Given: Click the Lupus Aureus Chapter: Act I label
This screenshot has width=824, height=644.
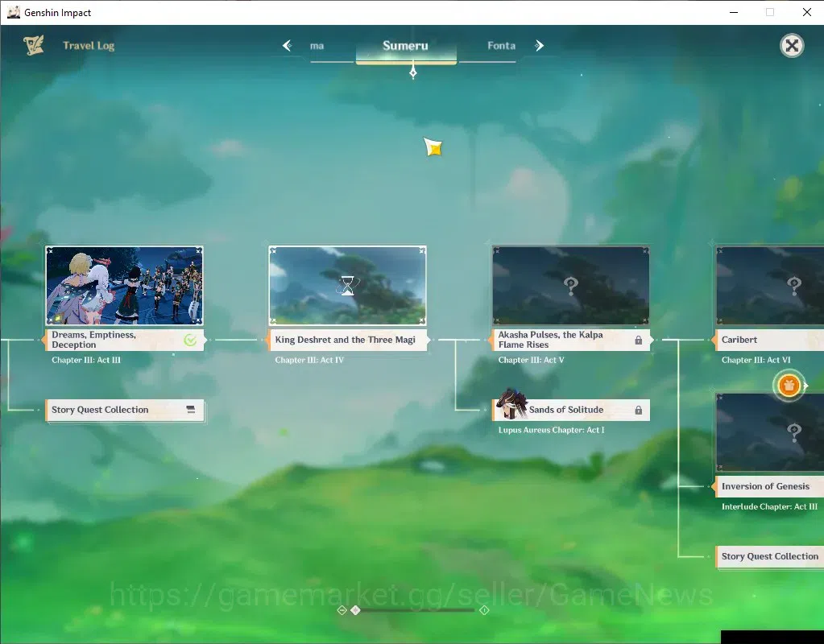Looking at the screenshot, I should [x=551, y=430].
